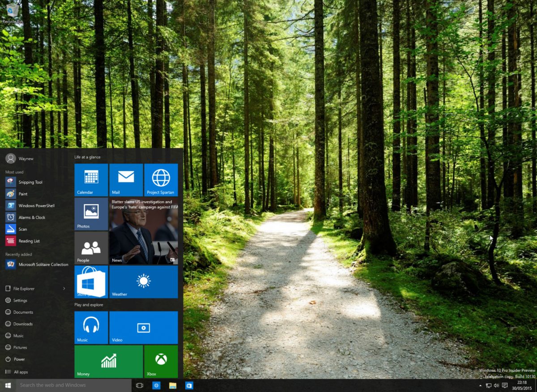This screenshot has width=537, height=392.
Task: Click the Waynew user account
Action: 19,158
